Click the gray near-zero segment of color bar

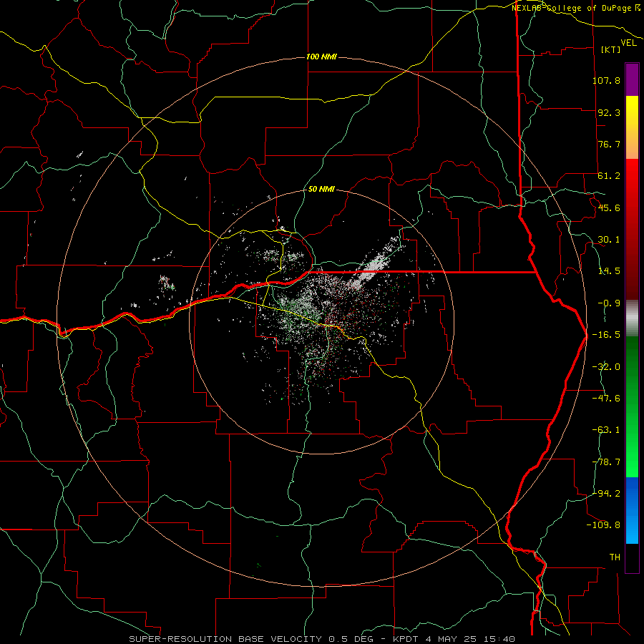click(x=632, y=318)
